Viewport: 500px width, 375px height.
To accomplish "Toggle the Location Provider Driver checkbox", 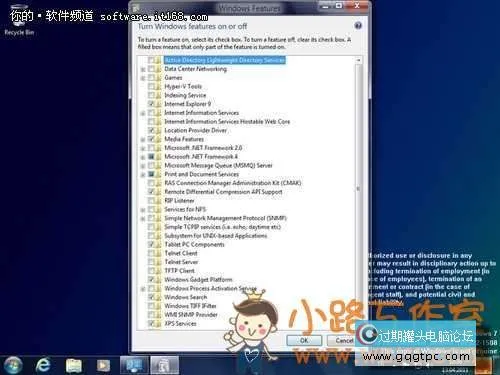I will 151,130.
